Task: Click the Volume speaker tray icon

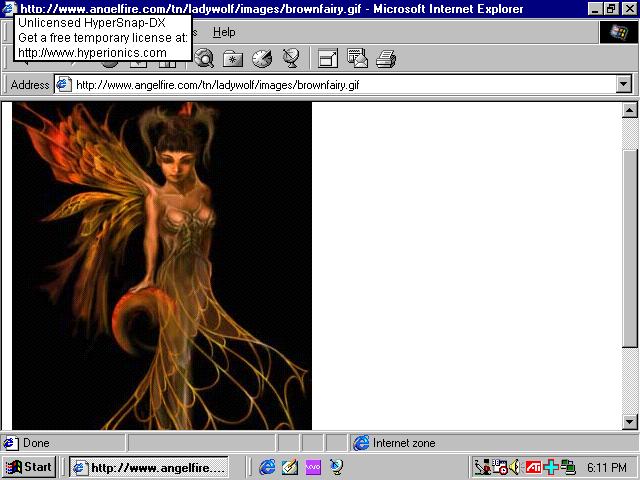Action: (515, 467)
